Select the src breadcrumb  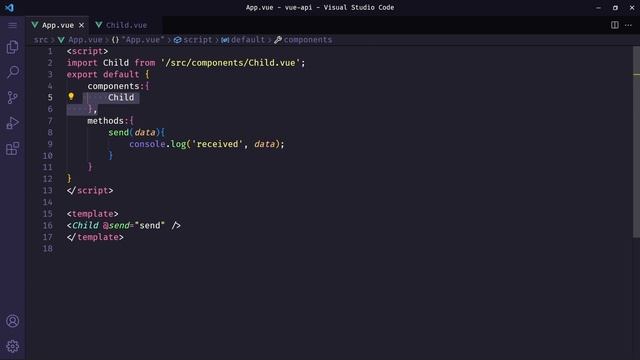pyautogui.click(x=41, y=40)
